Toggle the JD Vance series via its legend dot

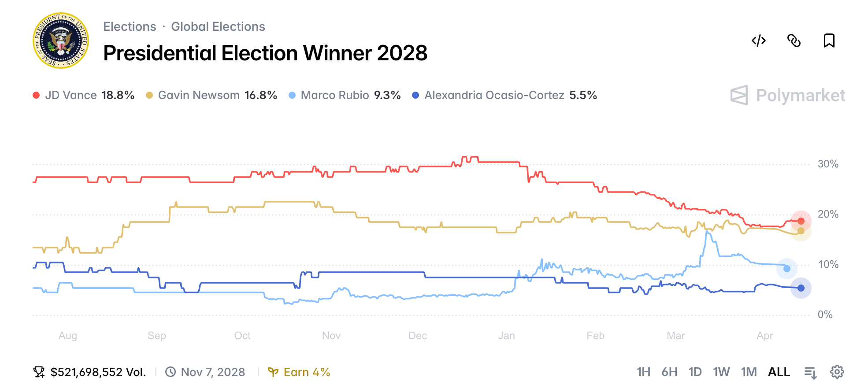[x=37, y=95]
